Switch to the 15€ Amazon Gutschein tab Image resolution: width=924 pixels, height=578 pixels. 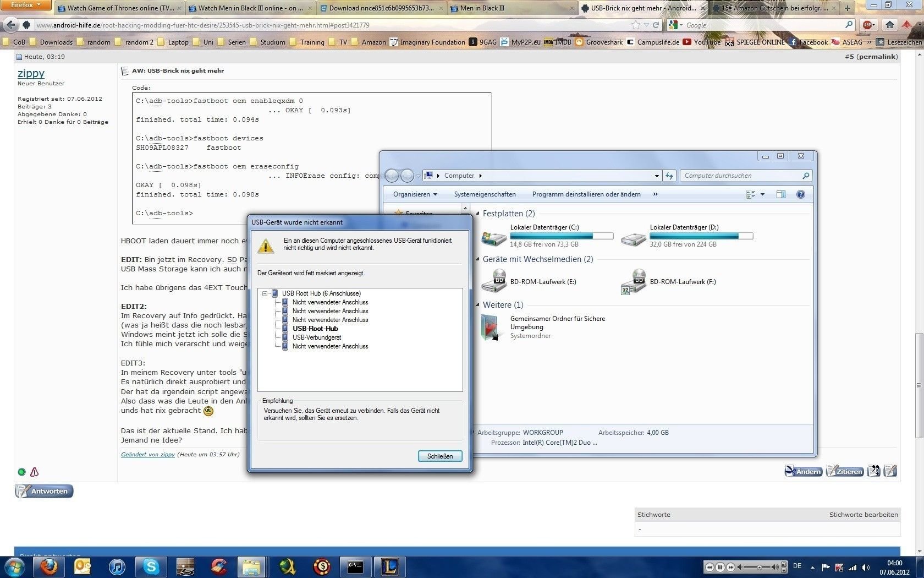coord(774,8)
